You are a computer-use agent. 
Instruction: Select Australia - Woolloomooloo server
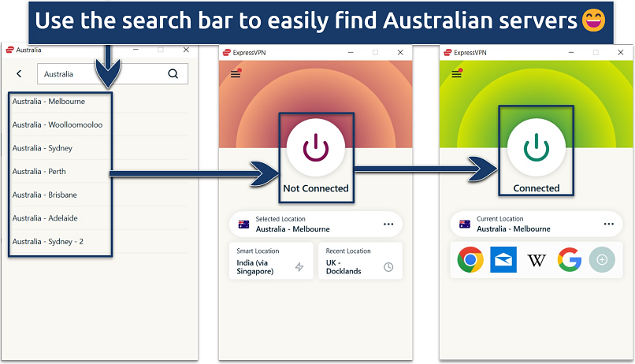(x=58, y=124)
